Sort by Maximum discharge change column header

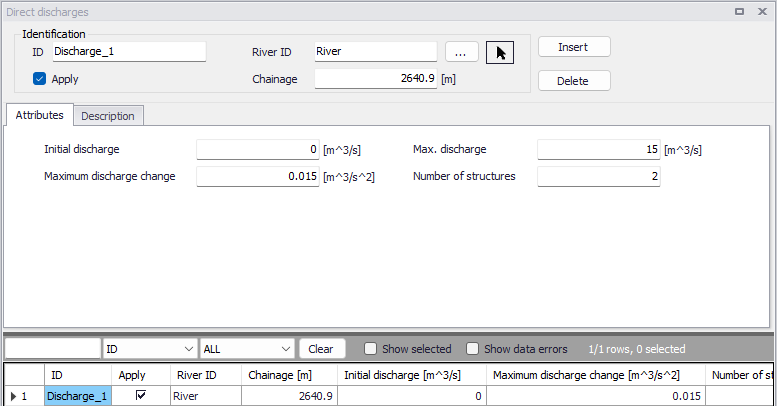pos(596,375)
